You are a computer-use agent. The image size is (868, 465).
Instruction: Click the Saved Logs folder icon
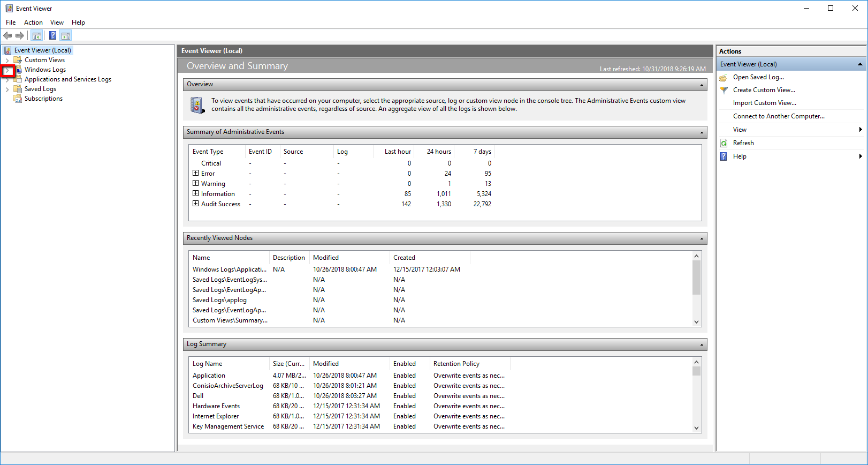(18, 89)
